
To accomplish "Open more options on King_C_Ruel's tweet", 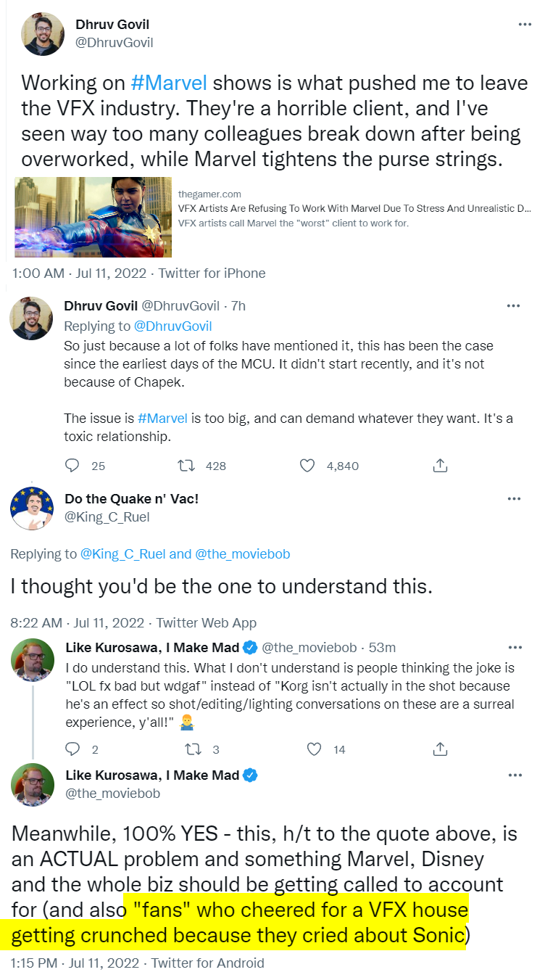I will 514,500.
